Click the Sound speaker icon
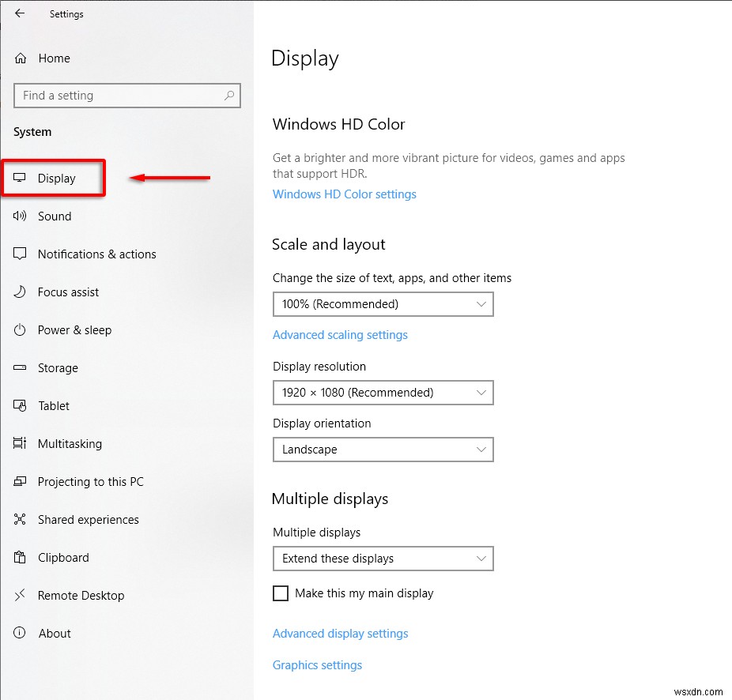This screenshot has height=700, width=732. pyautogui.click(x=20, y=216)
